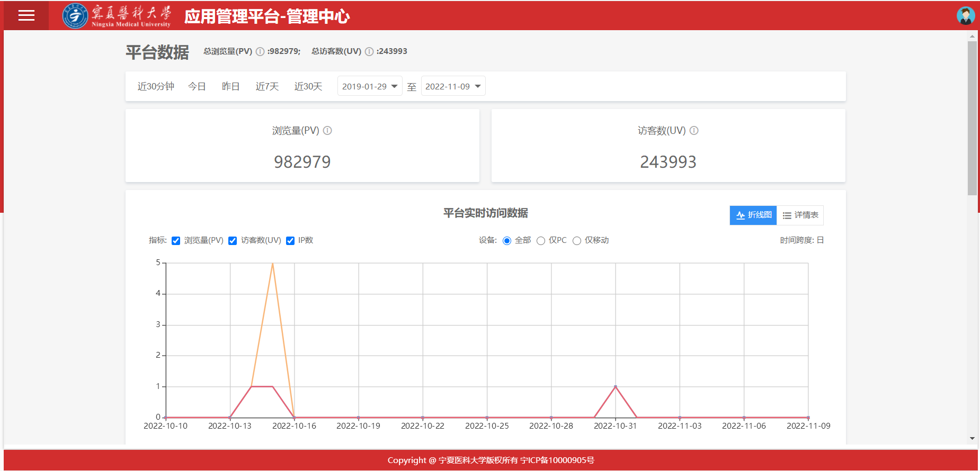Click info icon in 访客数(UV) card

tap(694, 130)
